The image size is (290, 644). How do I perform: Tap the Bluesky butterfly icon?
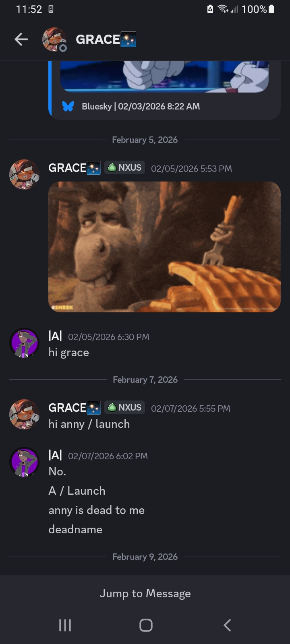(x=68, y=106)
